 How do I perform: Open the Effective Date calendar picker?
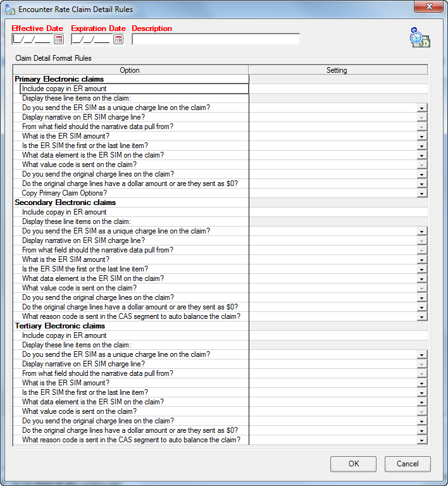tap(59, 39)
